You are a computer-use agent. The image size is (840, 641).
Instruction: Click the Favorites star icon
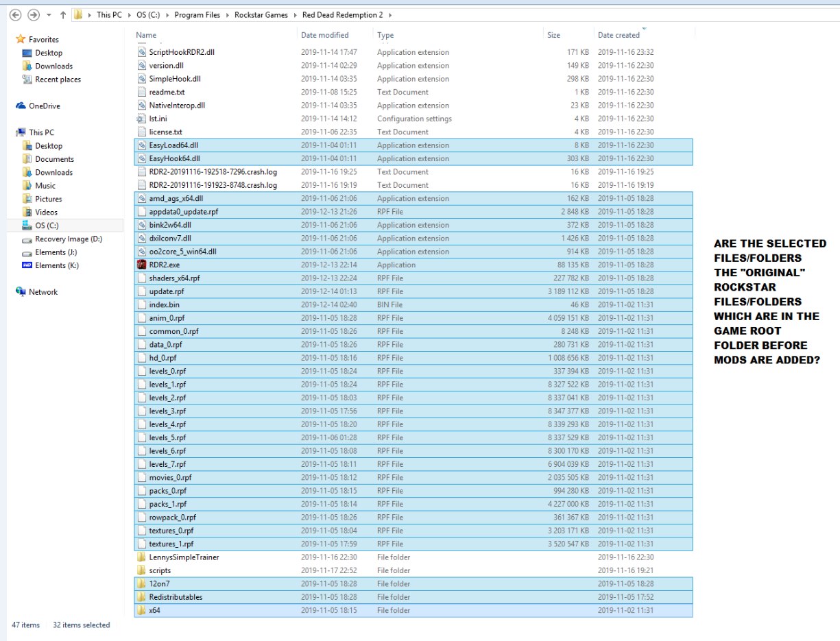pyautogui.click(x=21, y=40)
